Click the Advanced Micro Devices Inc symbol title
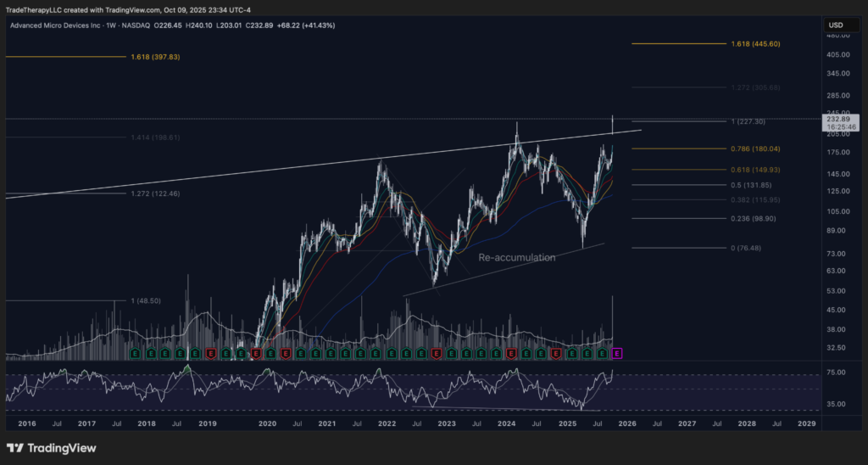Screen dimensions: 868x465 click(x=50, y=25)
